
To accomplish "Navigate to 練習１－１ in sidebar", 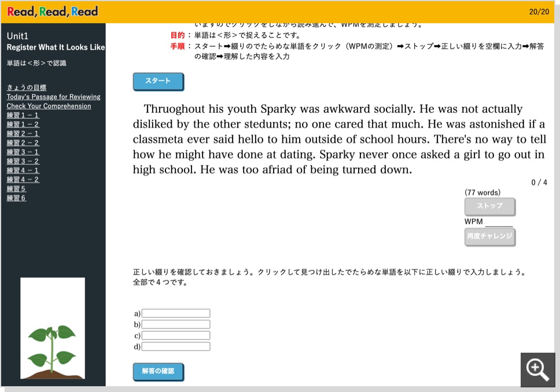I will 23,116.
